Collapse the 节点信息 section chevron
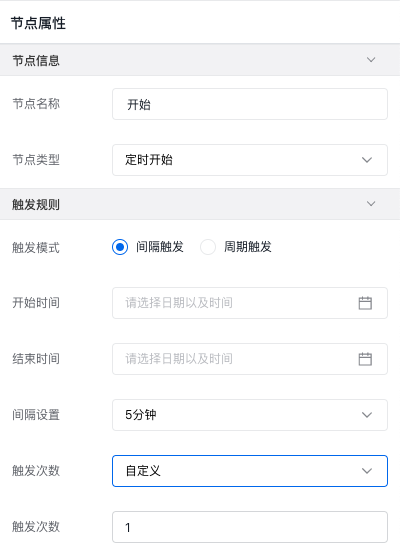The image size is (400, 555). coord(371,59)
